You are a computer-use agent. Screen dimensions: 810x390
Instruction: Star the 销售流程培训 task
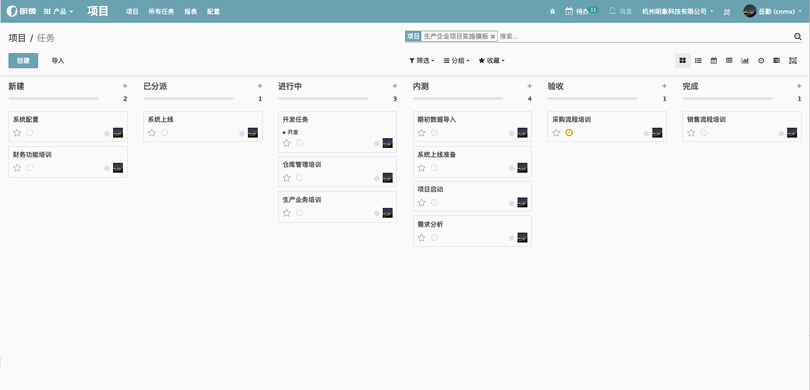point(691,133)
